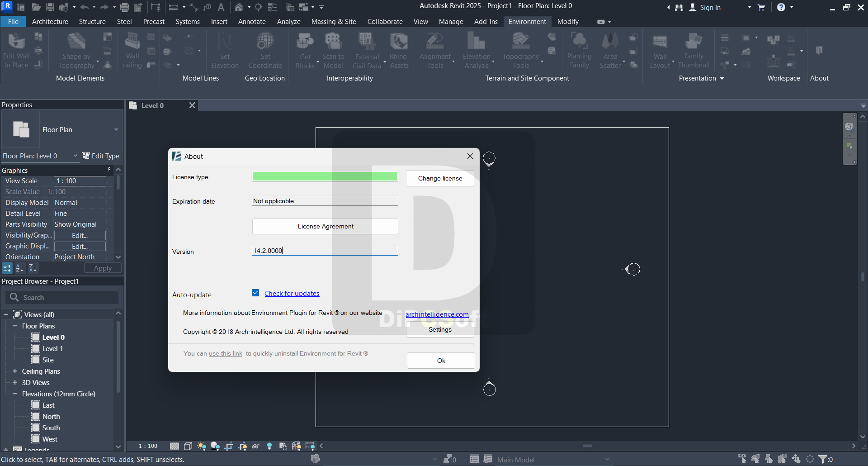Viewport: 868px width, 466px height.
Task: Click the 'use this link' uninstall link
Action: (x=225, y=354)
